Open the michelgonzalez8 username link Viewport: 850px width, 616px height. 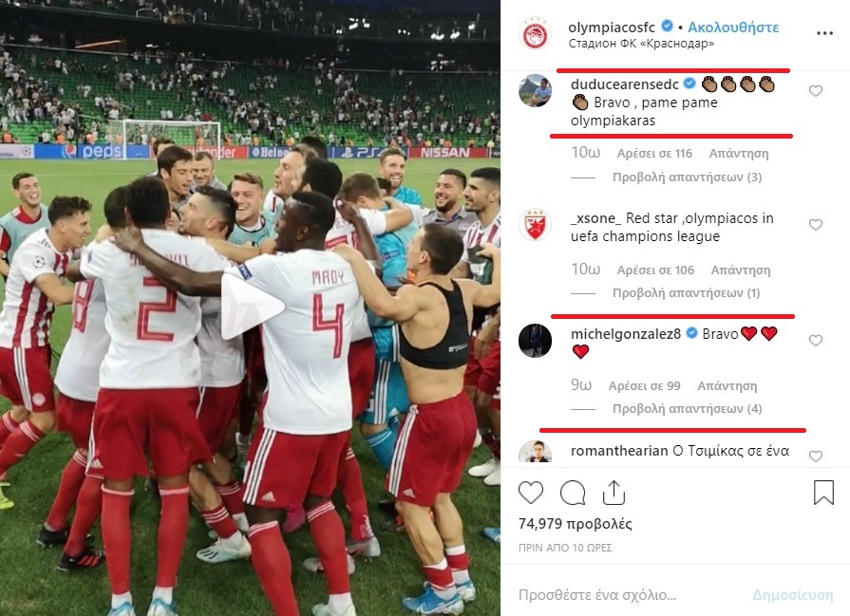pos(626,334)
